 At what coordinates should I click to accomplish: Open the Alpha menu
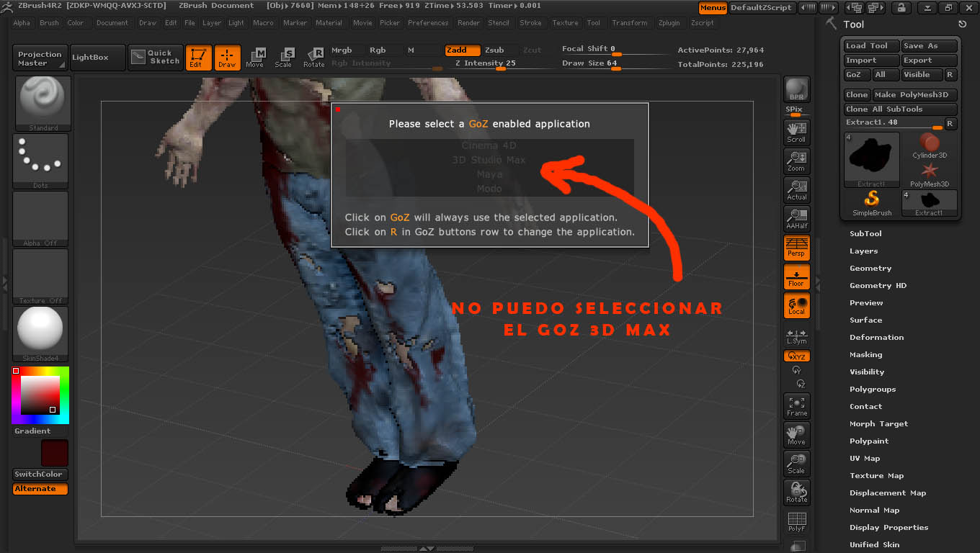click(22, 23)
